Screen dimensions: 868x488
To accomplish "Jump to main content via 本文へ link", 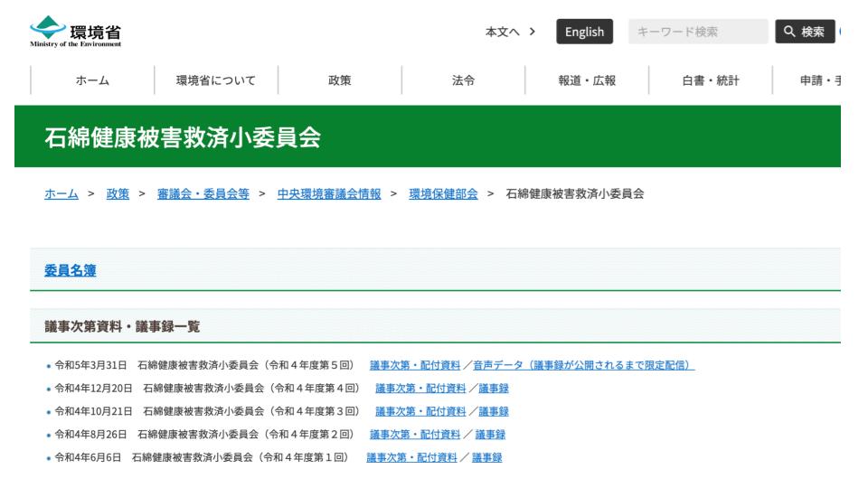I will pos(510,32).
